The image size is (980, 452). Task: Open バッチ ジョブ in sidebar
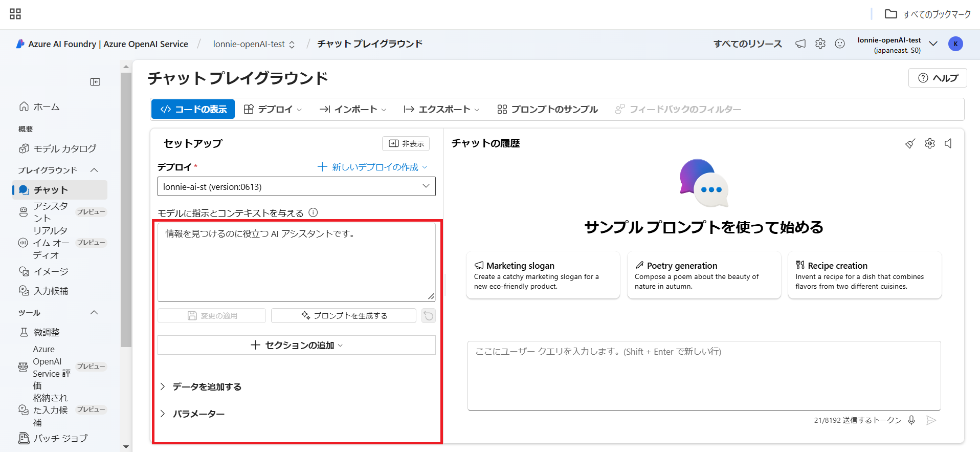pos(53,438)
